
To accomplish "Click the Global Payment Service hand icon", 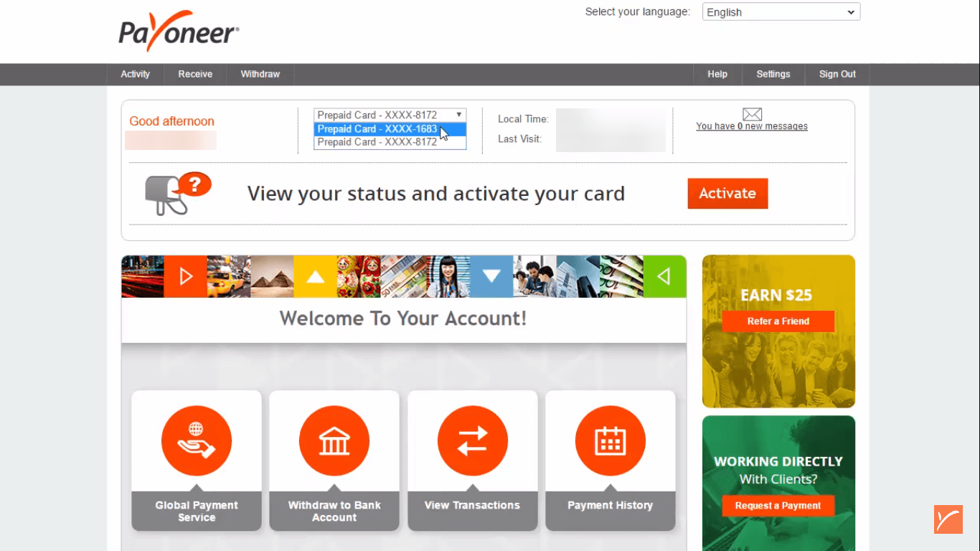I will pyautogui.click(x=197, y=441).
